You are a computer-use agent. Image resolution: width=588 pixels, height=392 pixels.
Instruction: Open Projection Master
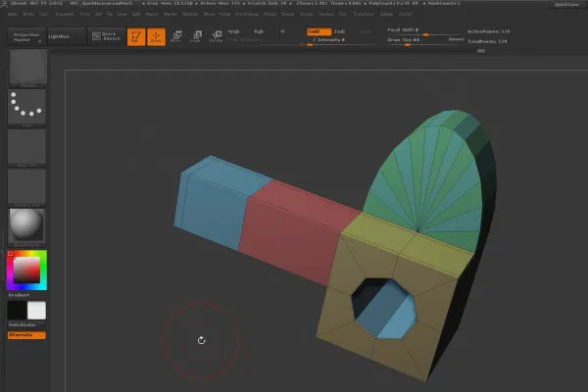(26, 37)
